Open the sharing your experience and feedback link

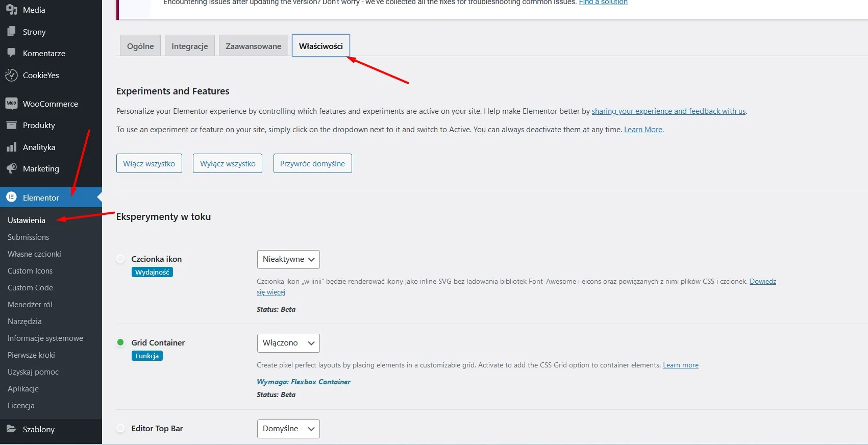click(x=668, y=111)
